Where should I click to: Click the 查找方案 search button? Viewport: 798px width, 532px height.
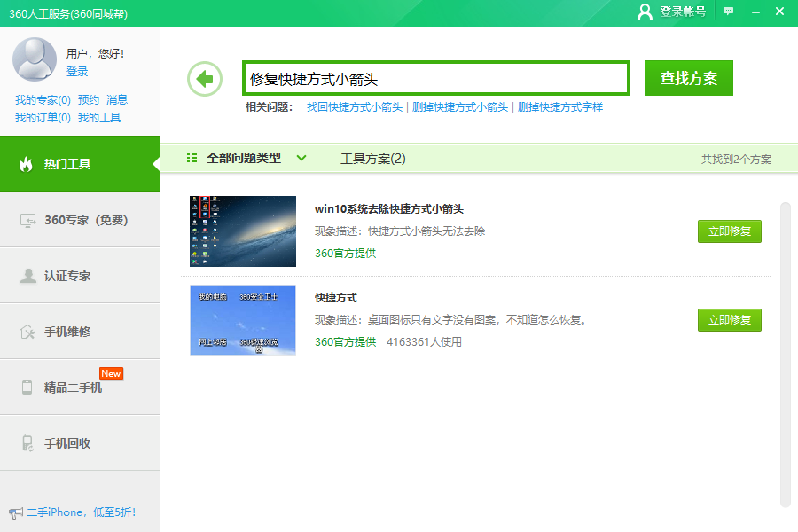688,78
